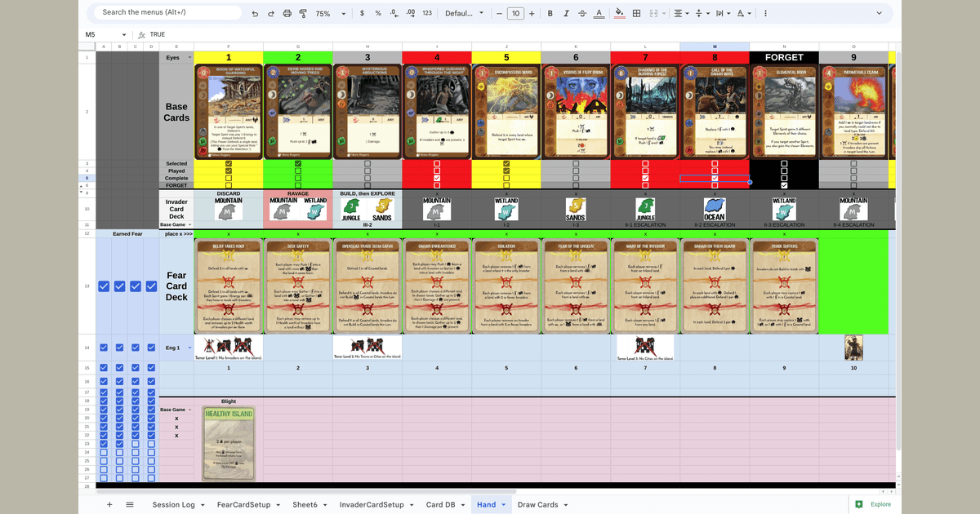Open the font family dropdown

pos(464,13)
